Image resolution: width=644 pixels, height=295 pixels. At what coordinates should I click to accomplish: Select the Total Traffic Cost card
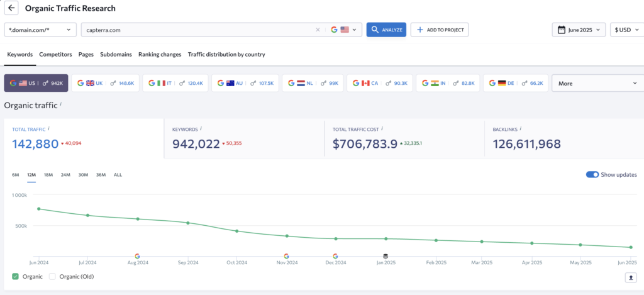click(404, 138)
